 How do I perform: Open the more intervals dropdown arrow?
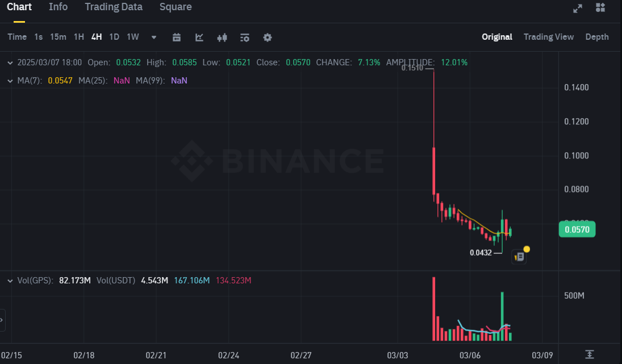click(154, 37)
